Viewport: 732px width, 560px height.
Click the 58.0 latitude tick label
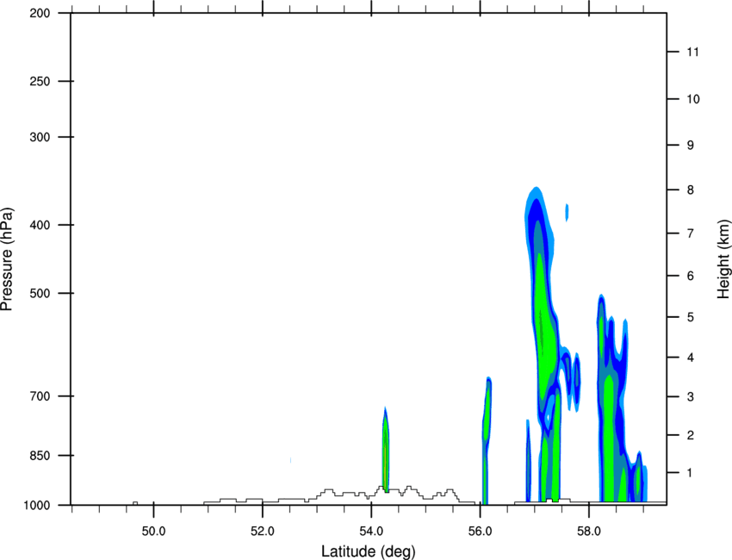pos(589,532)
